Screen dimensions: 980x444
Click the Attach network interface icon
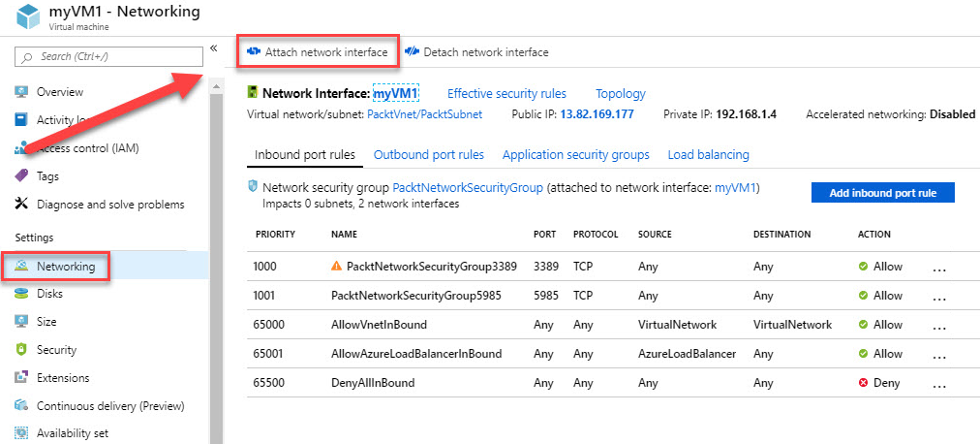pyautogui.click(x=254, y=52)
